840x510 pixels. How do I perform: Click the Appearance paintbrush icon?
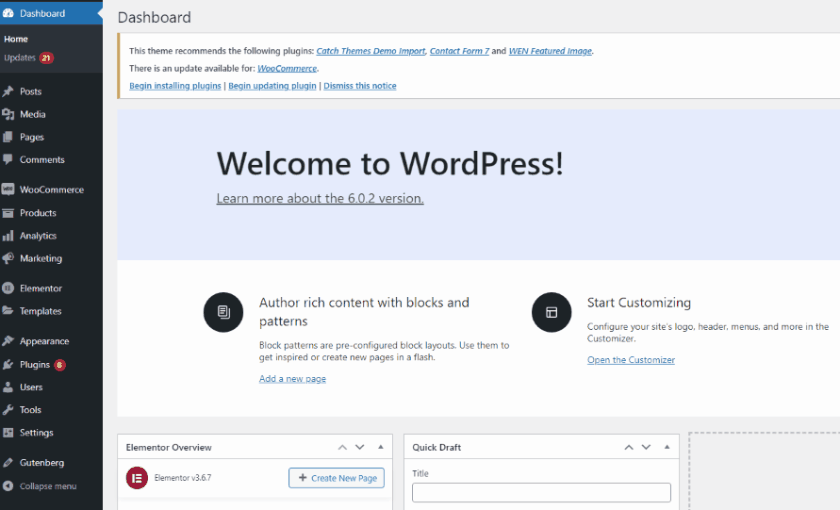pyautogui.click(x=8, y=341)
